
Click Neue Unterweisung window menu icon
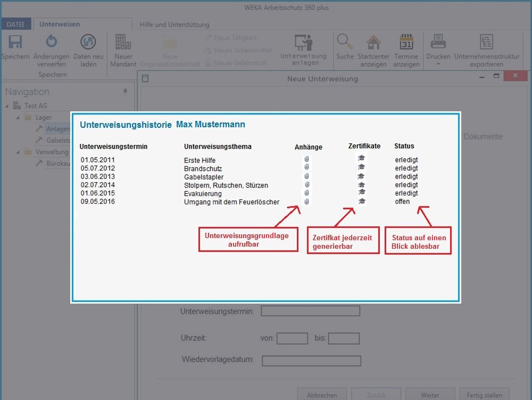pos(145,78)
